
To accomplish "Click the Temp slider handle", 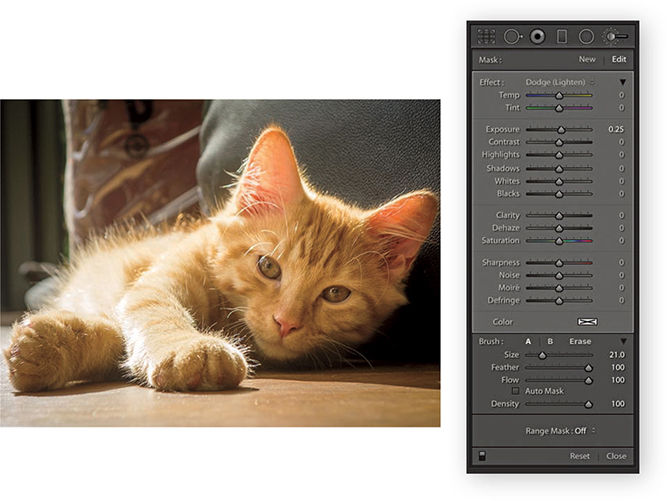I will [559, 96].
